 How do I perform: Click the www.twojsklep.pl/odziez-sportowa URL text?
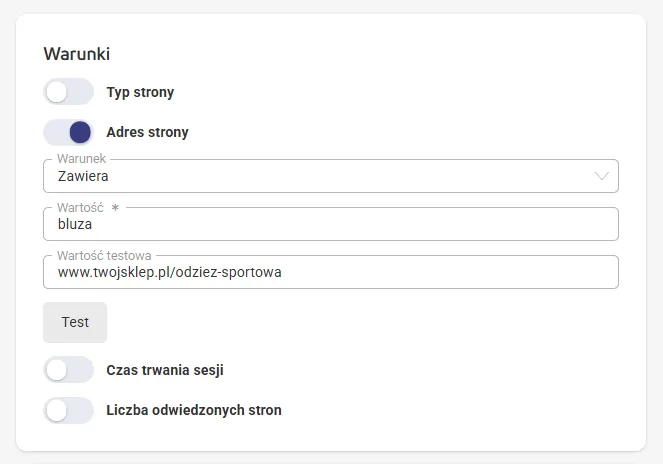(x=170, y=272)
